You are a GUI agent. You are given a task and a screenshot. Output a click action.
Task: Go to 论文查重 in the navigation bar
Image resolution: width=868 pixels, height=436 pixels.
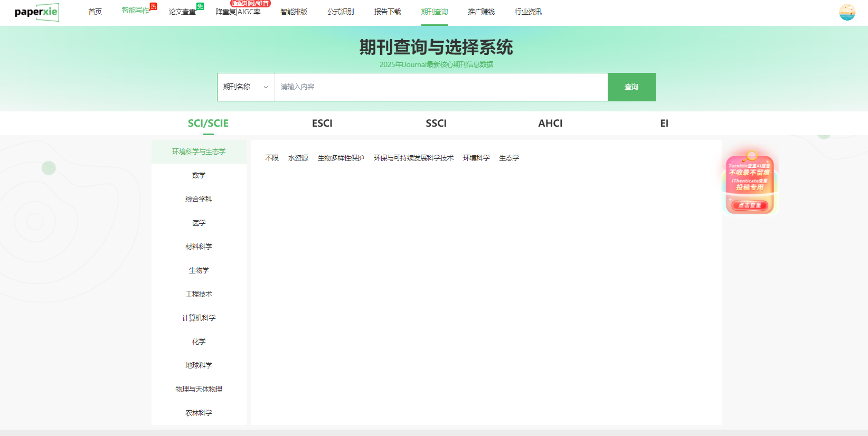pyautogui.click(x=182, y=12)
